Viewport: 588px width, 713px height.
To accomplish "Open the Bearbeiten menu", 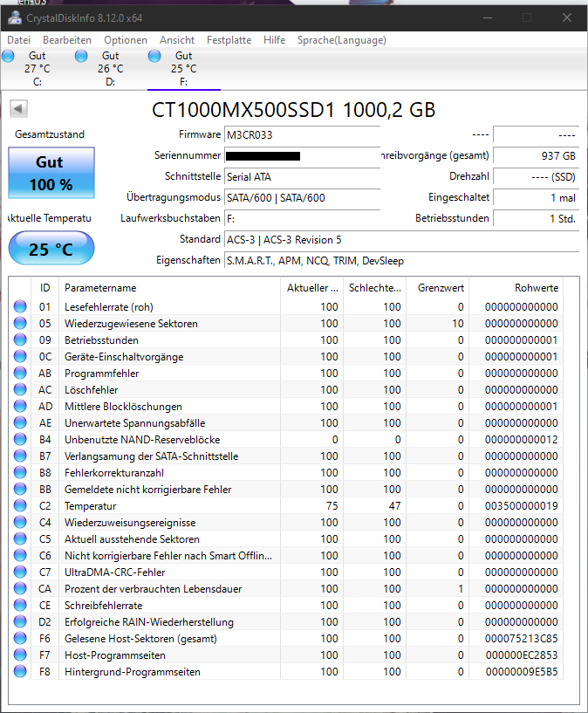I will coord(67,40).
